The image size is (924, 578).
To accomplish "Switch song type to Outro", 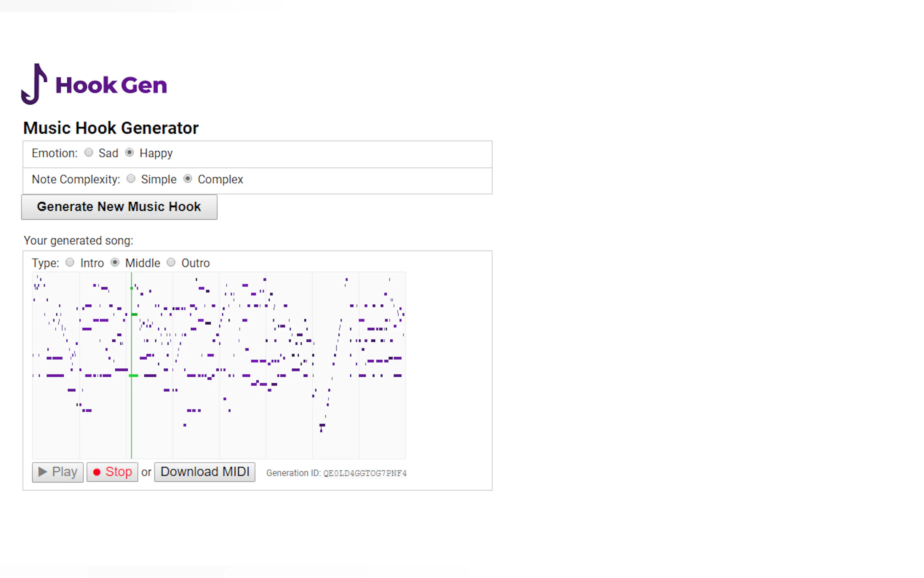I will pos(171,262).
